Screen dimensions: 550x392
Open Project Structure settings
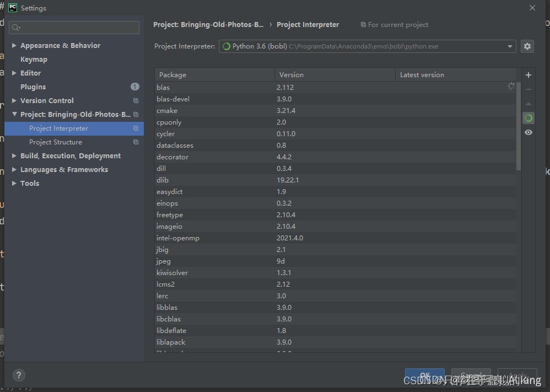coord(56,142)
